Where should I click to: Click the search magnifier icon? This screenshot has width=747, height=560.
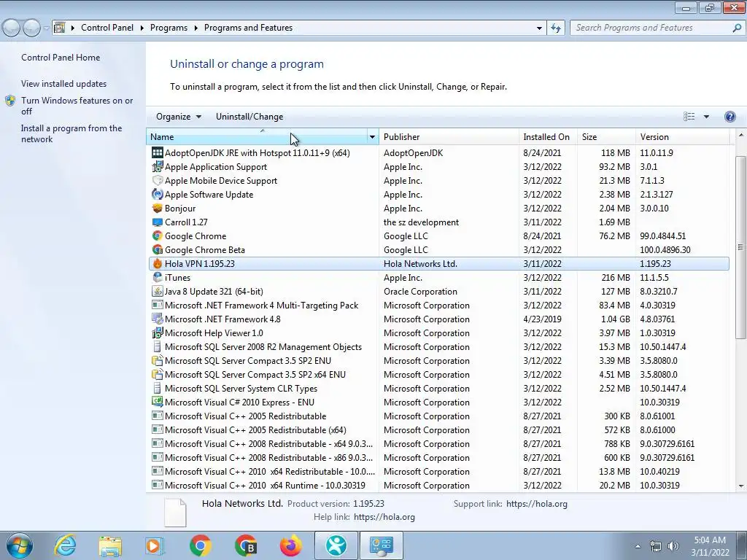[737, 28]
